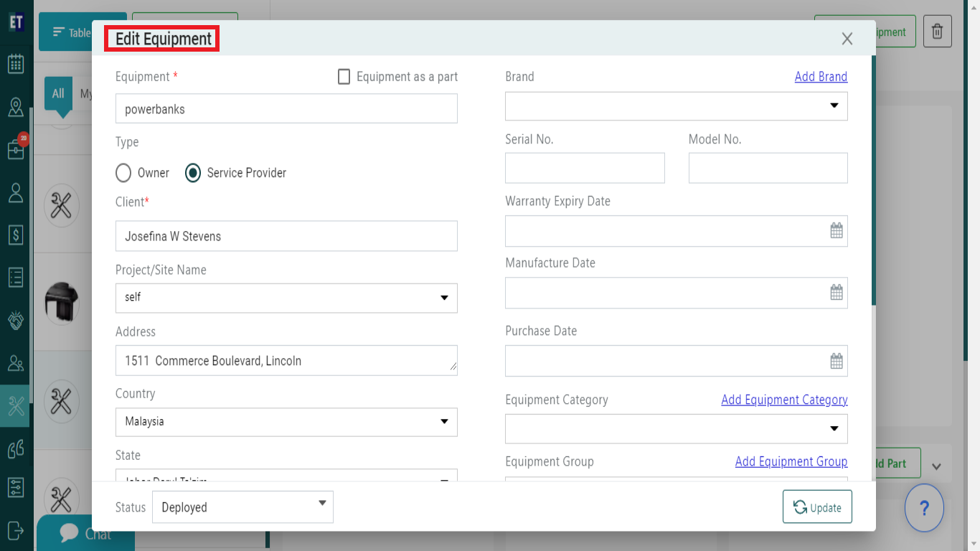
Task: Tick the Equipment as a part checkbox
Action: click(344, 77)
